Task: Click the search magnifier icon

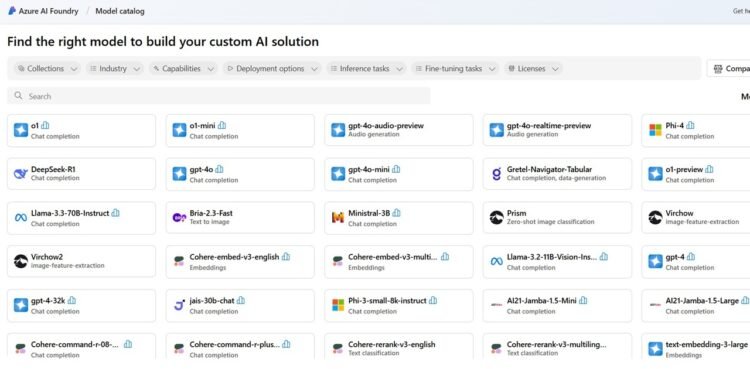Action: [18, 96]
